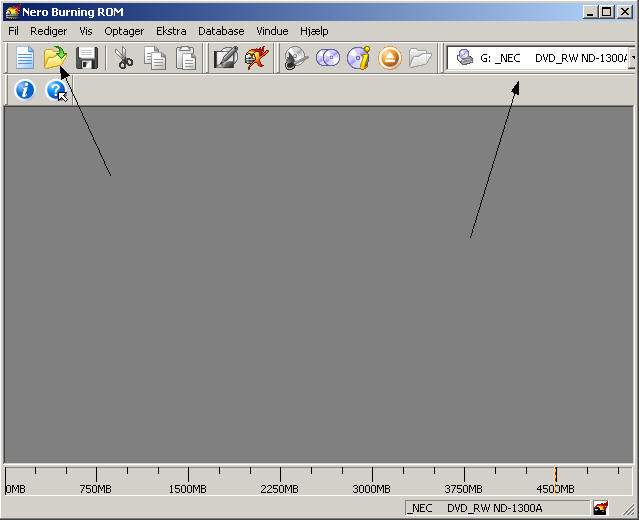Open the Vis menu
This screenshot has height=520, width=639.
86,31
